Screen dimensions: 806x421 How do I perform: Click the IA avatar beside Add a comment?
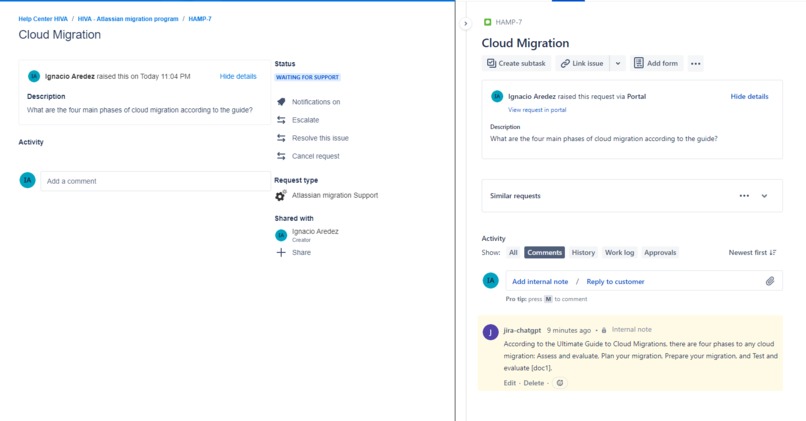[27, 180]
